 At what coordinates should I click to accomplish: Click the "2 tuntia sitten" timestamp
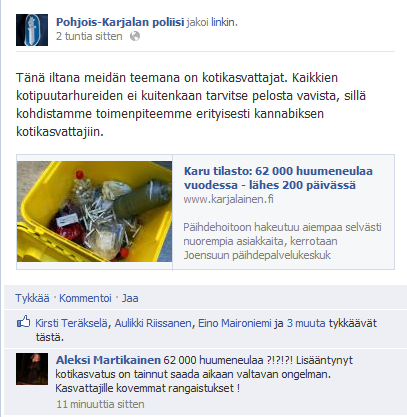tap(89, 36)
